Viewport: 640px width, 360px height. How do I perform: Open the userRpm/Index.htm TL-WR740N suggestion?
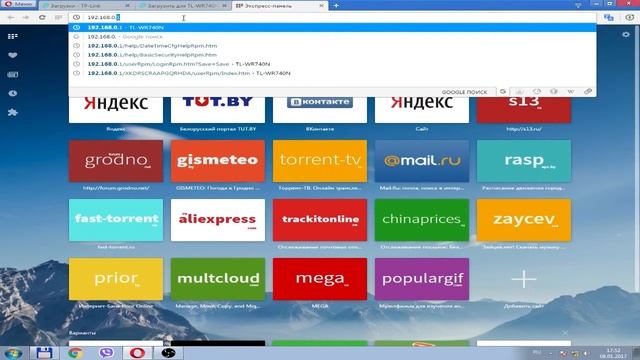333,73
